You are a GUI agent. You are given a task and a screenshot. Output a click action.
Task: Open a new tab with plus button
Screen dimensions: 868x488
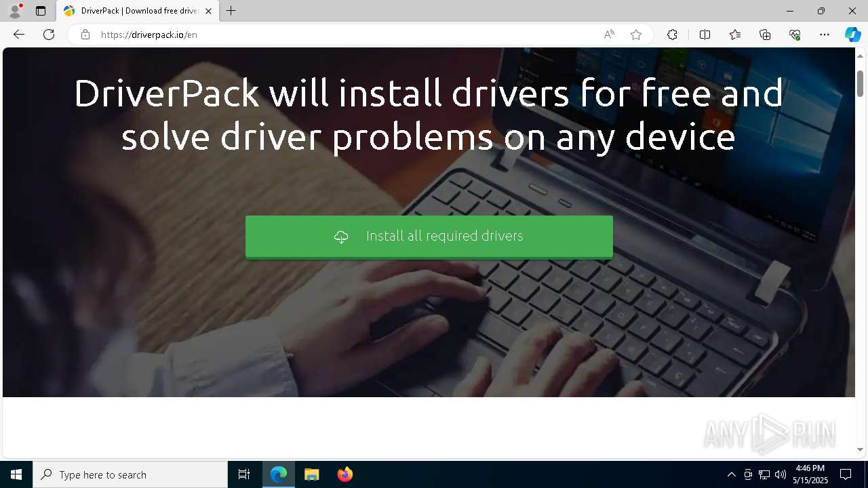pyautogui.click(x=231, y=11)
